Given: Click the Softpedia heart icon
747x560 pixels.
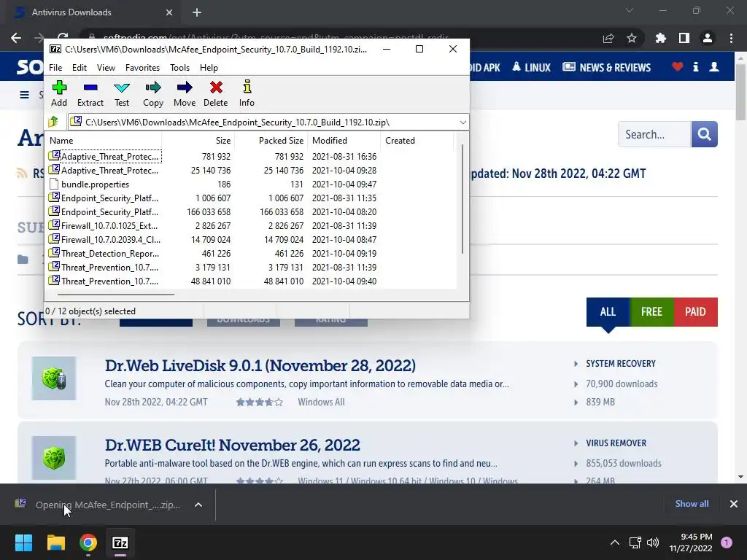Looking at the screenshot, I should pyautogui.click(x=678, y=66).
